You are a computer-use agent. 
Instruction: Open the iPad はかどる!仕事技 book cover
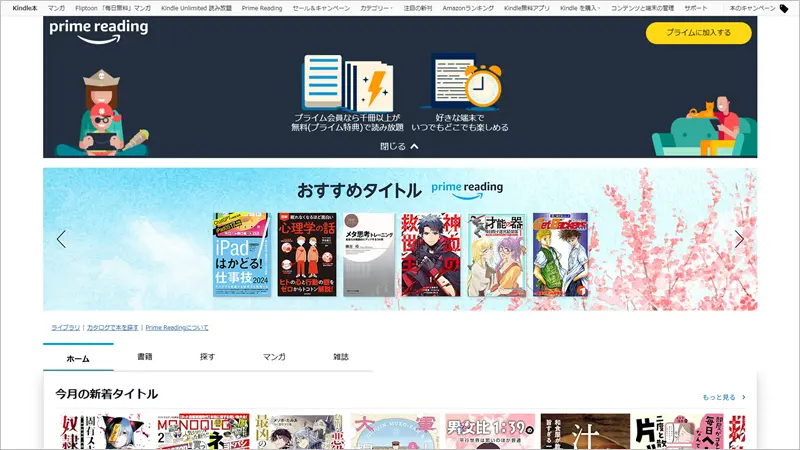[x=240, y=254]
